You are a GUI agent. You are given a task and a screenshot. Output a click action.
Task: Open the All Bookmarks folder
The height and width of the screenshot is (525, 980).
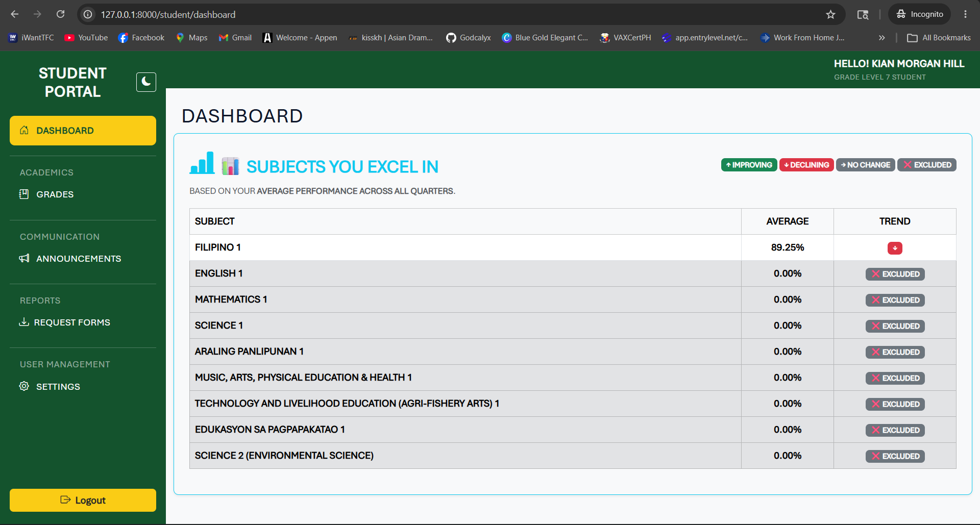tap(939, 38)
